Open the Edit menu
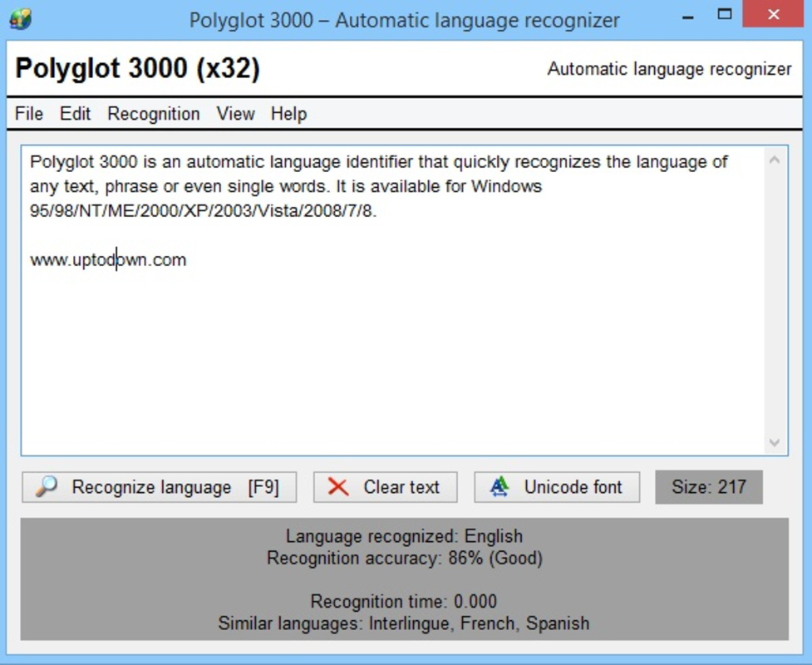812x665 pixels. point(75,113)
